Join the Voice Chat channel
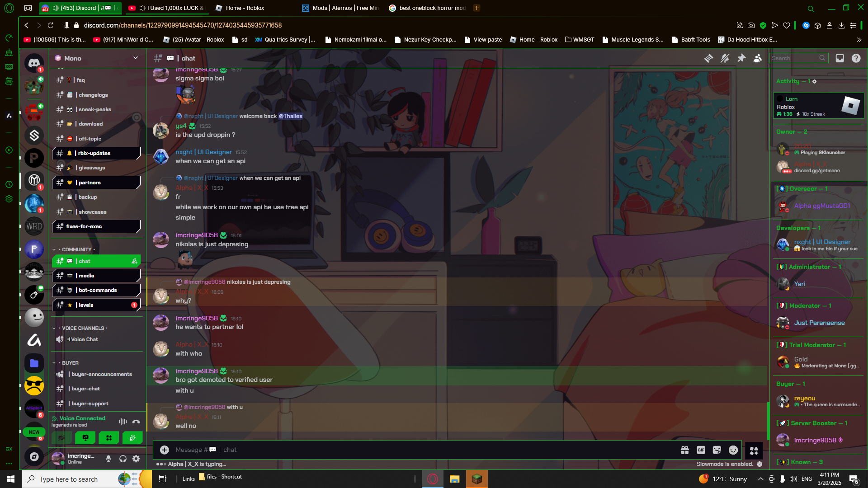868x488 pixels. point(84,339)
